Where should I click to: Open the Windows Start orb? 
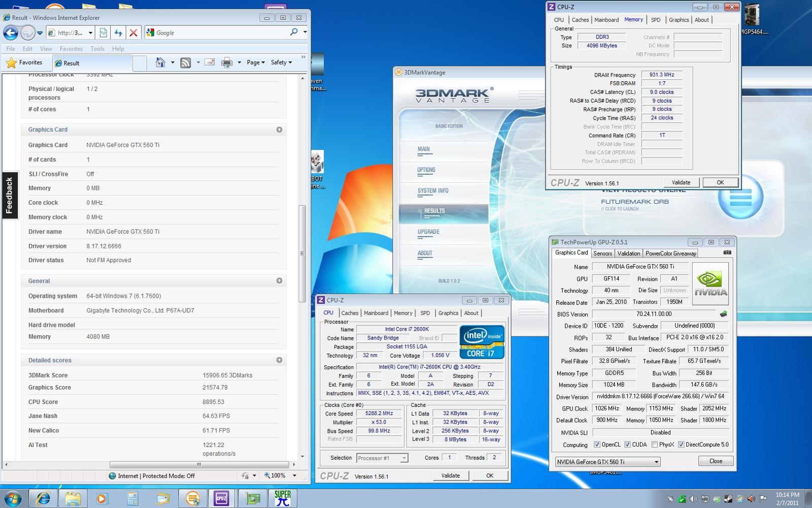[13, 498]
